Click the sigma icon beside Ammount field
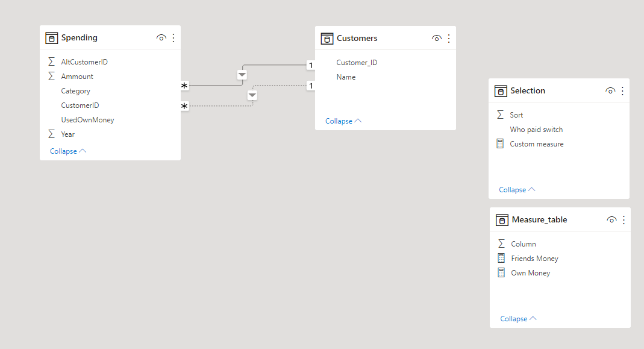Viewport: 644px width, 349px height. [51, 76]
